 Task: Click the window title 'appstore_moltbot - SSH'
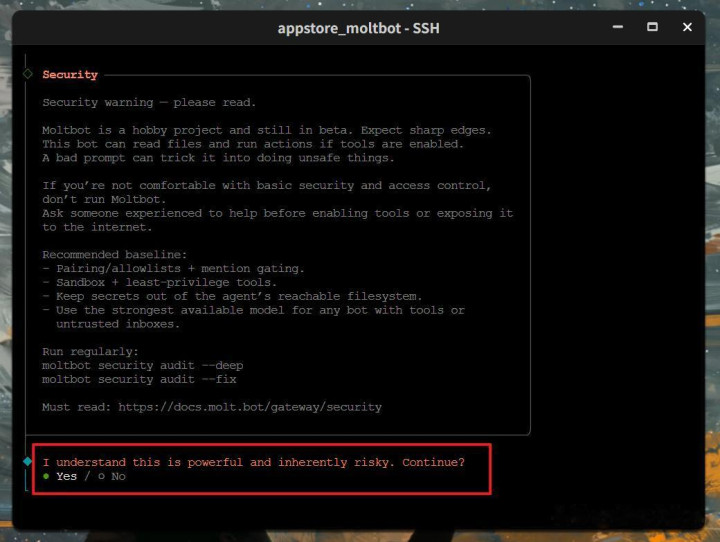(359, 28)
